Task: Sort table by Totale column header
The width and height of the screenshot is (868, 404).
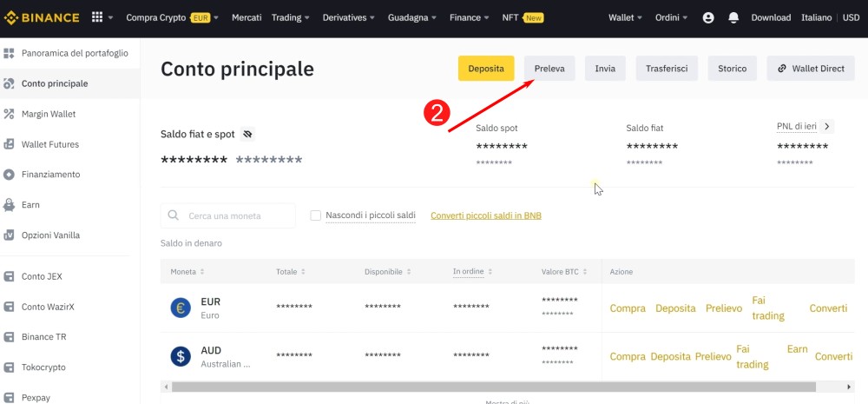Action: [x=291, y=272]
